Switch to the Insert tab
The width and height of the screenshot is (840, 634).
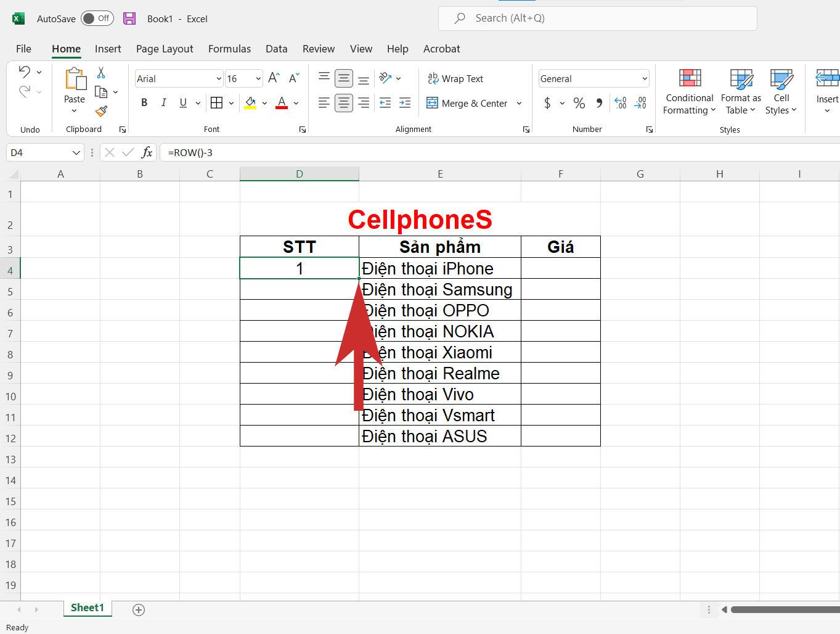point(108,49)
